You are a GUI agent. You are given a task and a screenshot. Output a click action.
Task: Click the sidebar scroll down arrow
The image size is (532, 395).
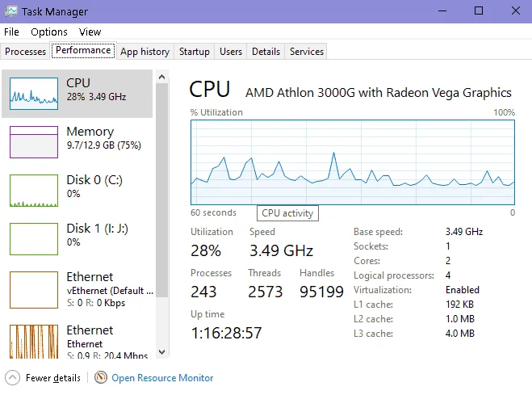coord(161,352)
